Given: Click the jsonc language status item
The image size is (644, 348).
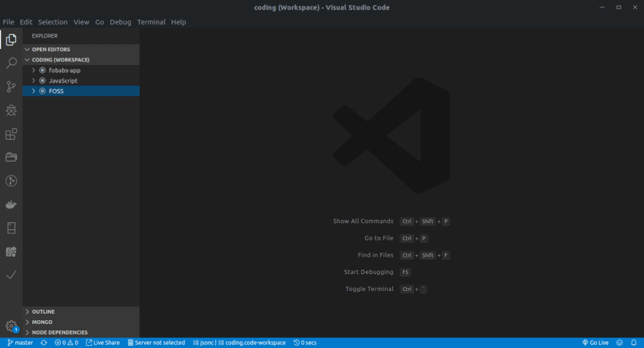Looking at the screenshot, I should [203, 343].
